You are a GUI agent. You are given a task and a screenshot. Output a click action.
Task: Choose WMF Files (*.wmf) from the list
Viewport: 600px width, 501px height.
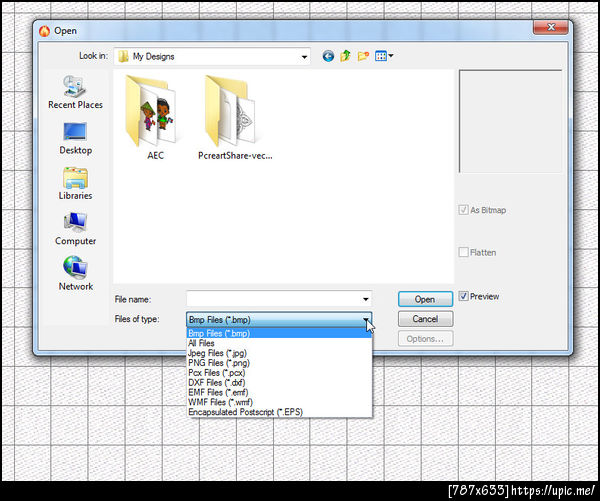pos(279,402)
